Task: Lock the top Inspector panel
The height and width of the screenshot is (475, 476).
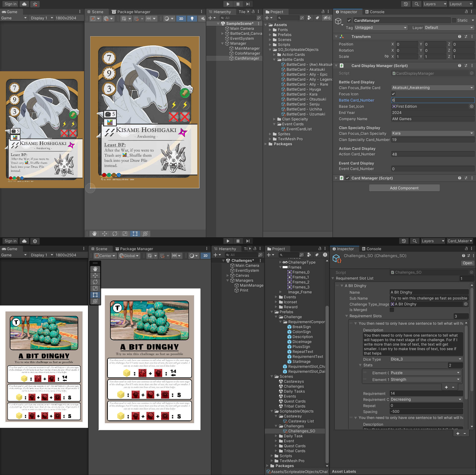Action: tap(466, 12)
